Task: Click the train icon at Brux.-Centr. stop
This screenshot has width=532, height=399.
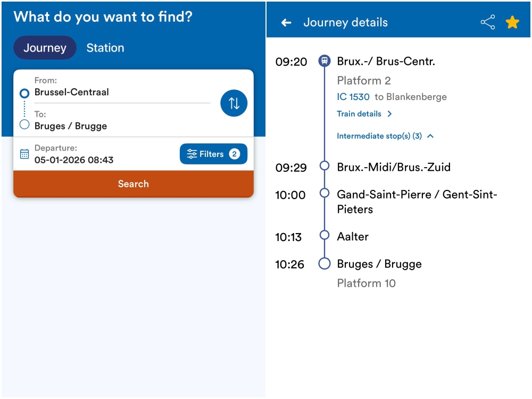Action: (325, 61)
